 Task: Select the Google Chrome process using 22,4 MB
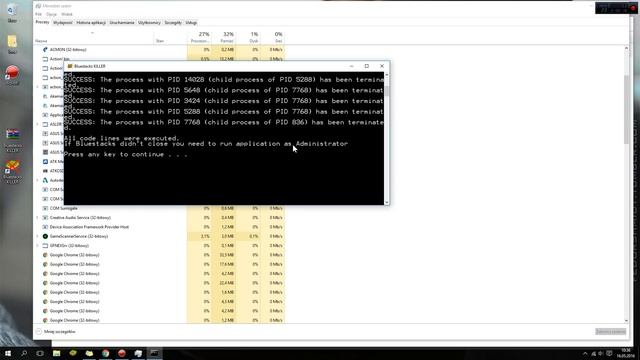(159, 283)
